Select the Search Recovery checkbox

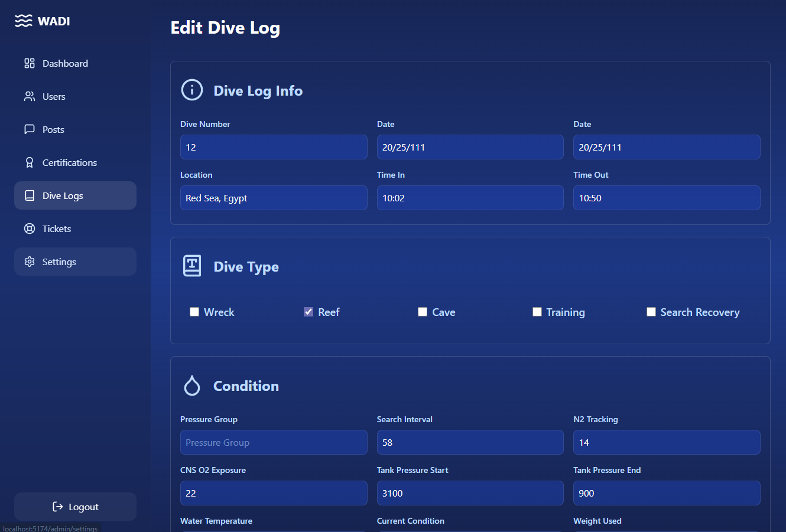point(651,312)
